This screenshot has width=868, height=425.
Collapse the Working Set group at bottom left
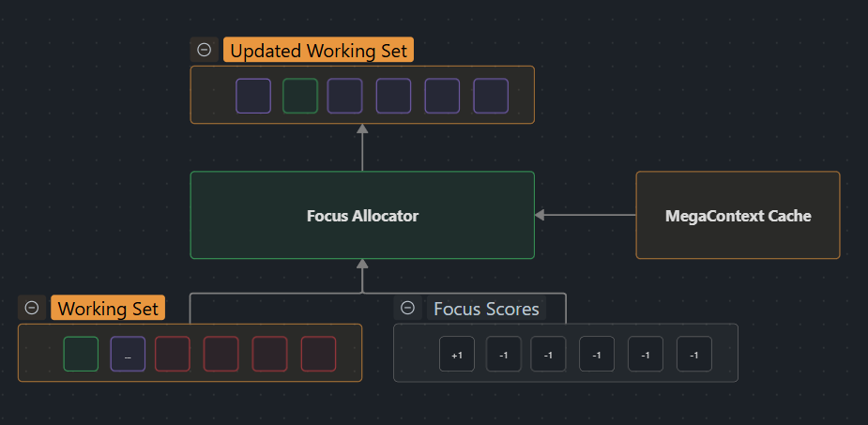click(x=32, y=308)
